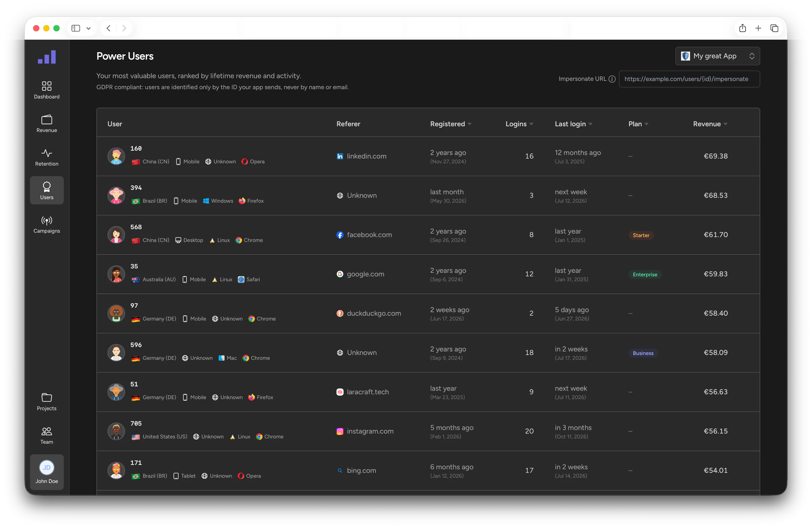This screenshot has width=812, height=528.
Task: Open a new browser tab with plus
Action: (x=758, y=28)
